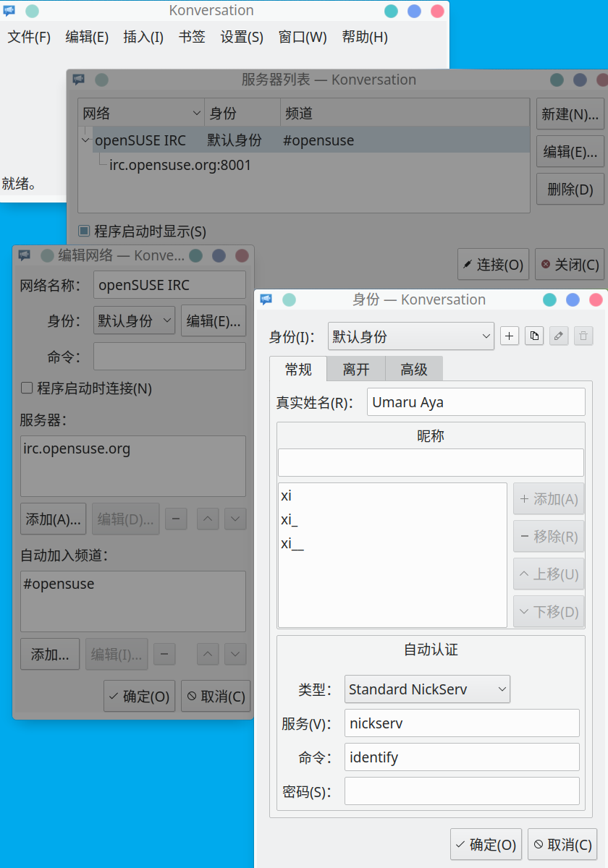Viewport: 608px width, 868px height.
Task: Remove server with minus button in Edit Network
Action: click(176, 519)
